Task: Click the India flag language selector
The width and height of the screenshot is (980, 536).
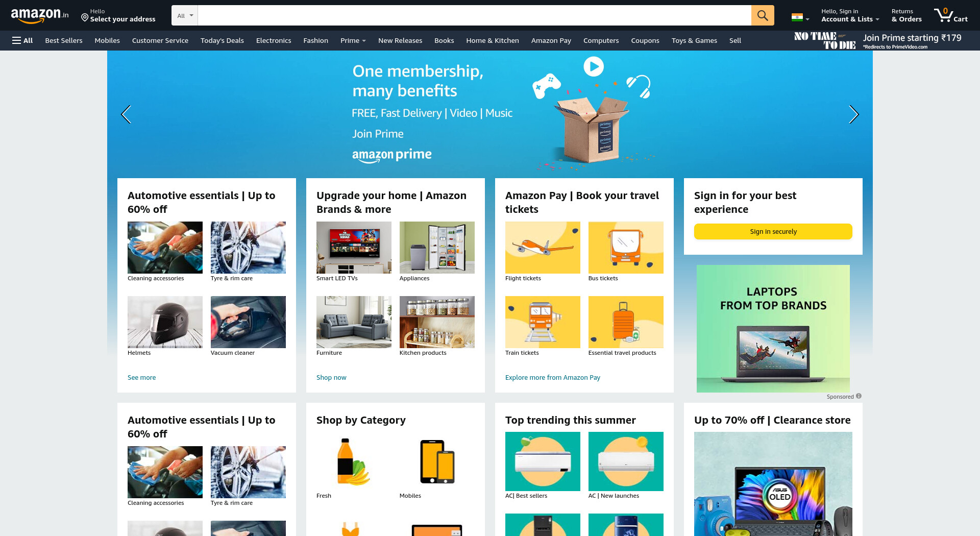Action: pyautogui.click(x=800, y=17)
